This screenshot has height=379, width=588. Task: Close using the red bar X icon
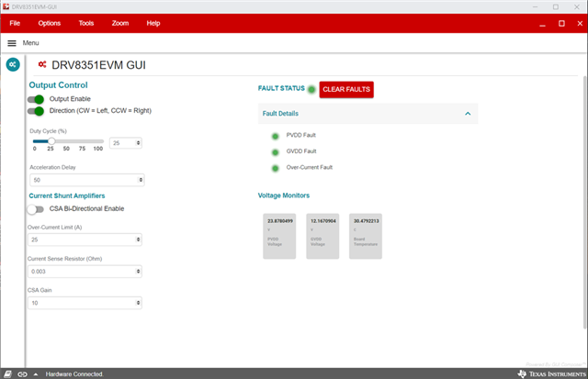pyautogui.click(x=580, y=23)
